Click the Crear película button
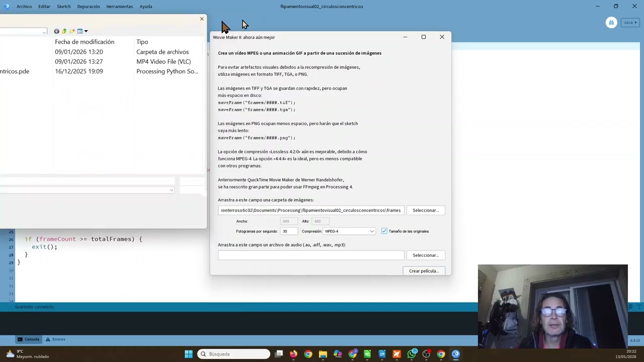The image size is (644, 362). pos(424,271)
